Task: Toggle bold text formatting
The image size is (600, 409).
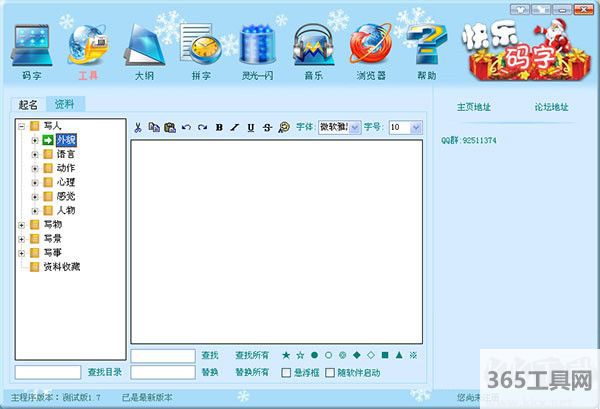Action: coord(219,127)
